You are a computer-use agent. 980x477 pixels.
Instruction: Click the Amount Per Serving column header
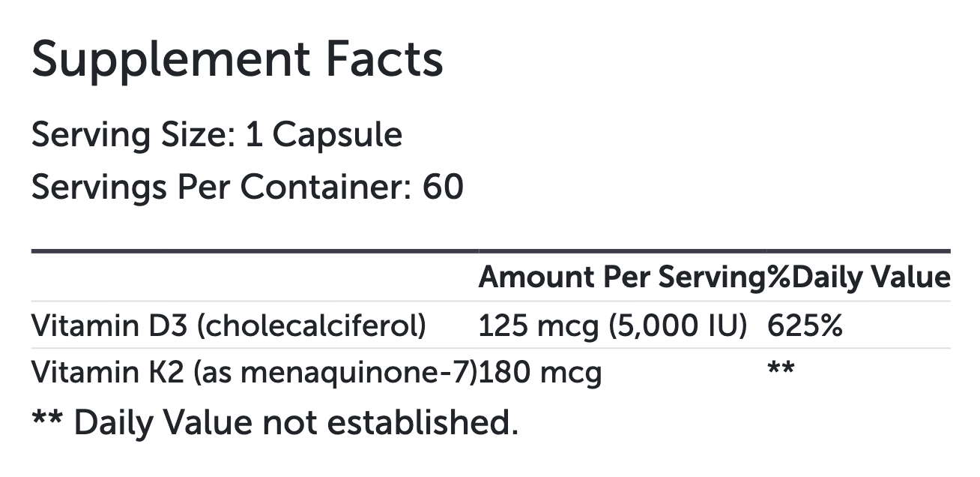coord(622,277)
